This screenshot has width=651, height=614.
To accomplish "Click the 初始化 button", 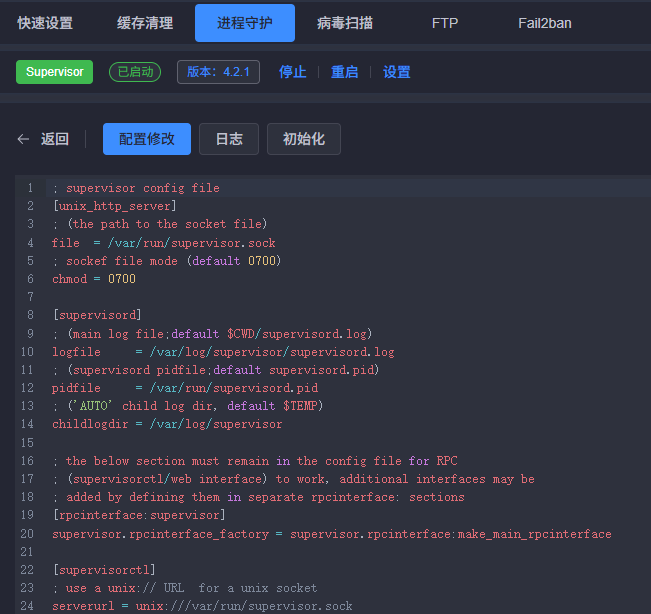I will tap(303, 139).
